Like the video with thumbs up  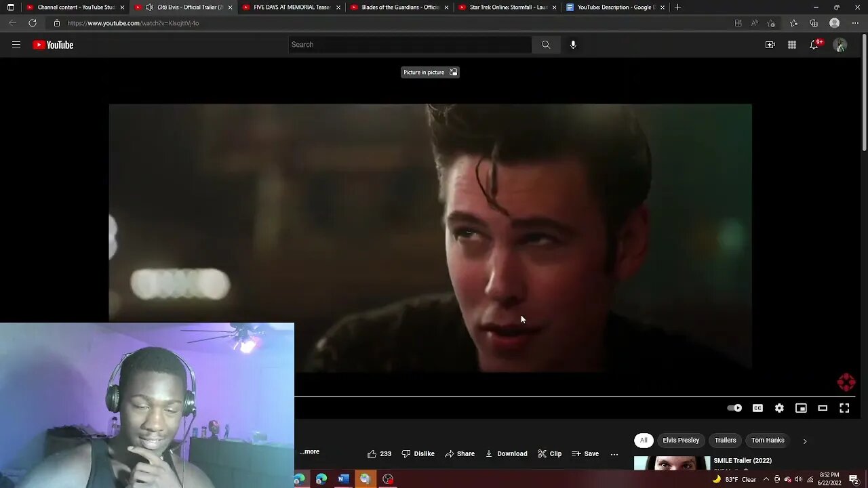pyautogui.click(x=379, y=454)
